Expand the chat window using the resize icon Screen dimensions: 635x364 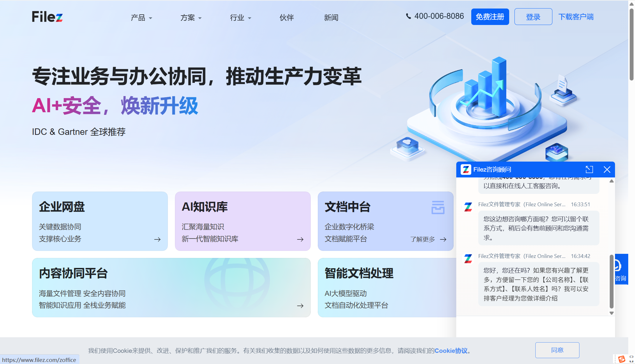(589, 170)
